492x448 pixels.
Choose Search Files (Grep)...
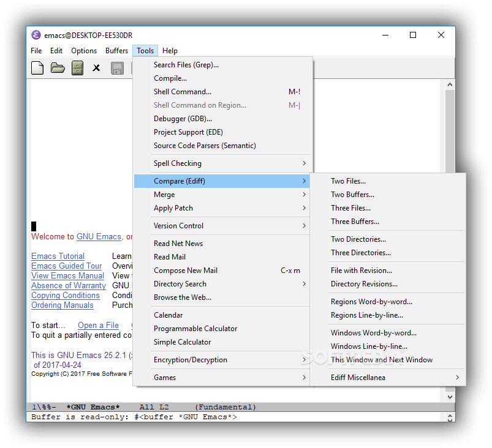(x=223, y=65)
